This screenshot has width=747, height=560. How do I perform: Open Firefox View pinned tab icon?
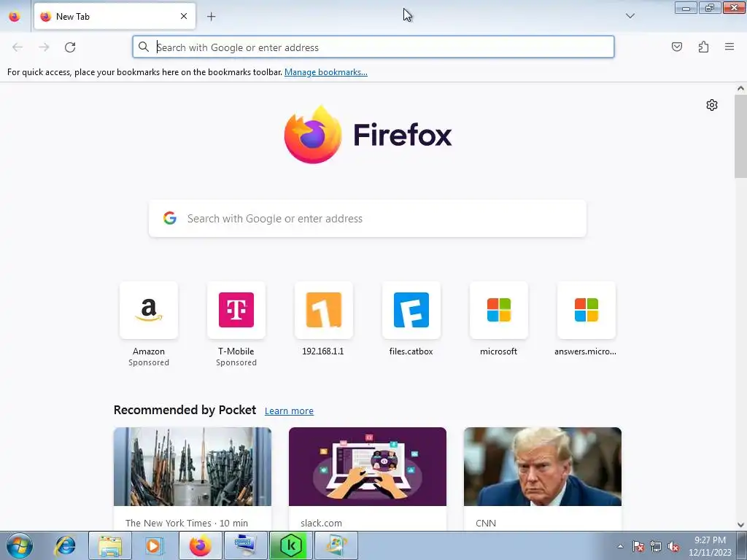click(x=15, y=16)
